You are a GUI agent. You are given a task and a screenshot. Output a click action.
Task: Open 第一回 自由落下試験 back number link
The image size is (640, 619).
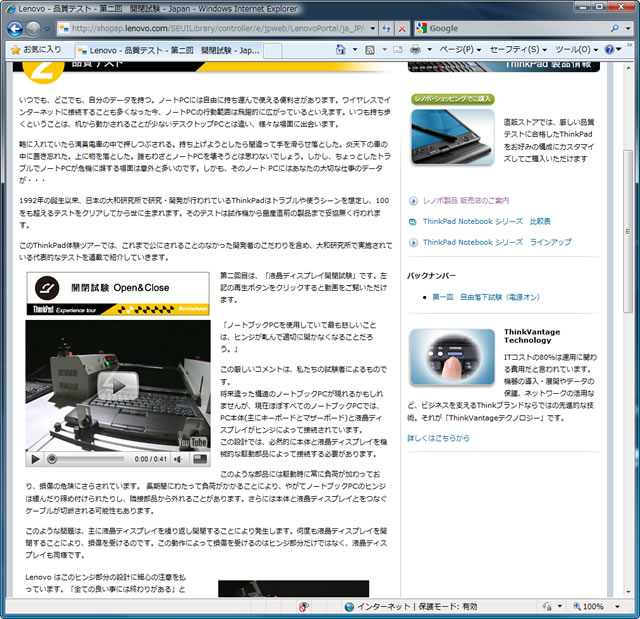[x=486, y=297]
